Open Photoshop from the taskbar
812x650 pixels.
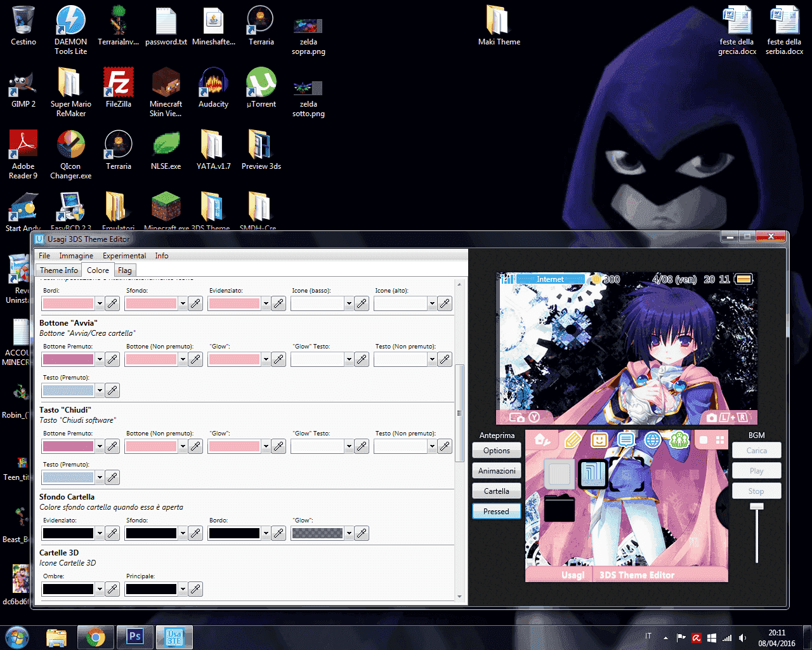[135, 637]
